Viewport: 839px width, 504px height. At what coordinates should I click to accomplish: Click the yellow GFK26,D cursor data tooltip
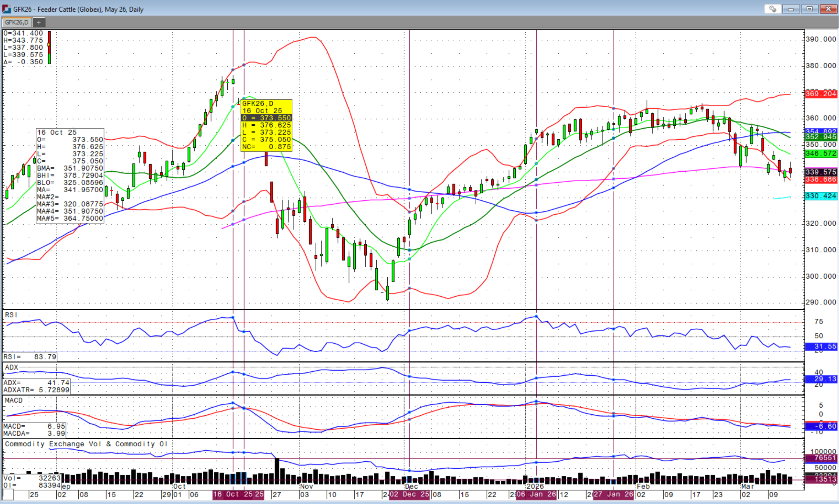(266, 125)
